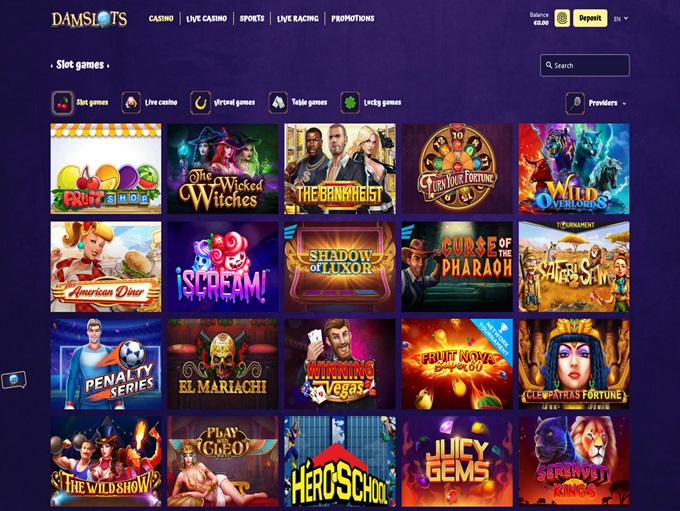Open the Sports menu item
Viewport: 680px width, 511px height.
(252, 19)
